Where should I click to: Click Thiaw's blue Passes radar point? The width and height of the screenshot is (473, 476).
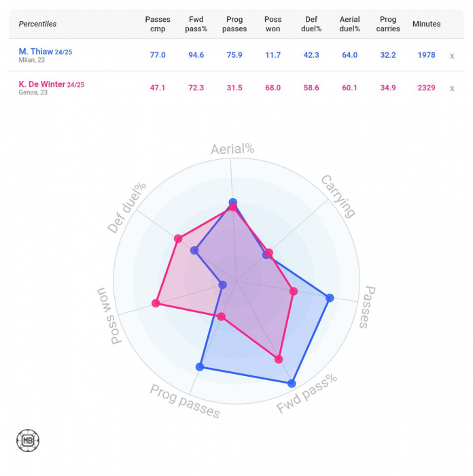(330, 297)
